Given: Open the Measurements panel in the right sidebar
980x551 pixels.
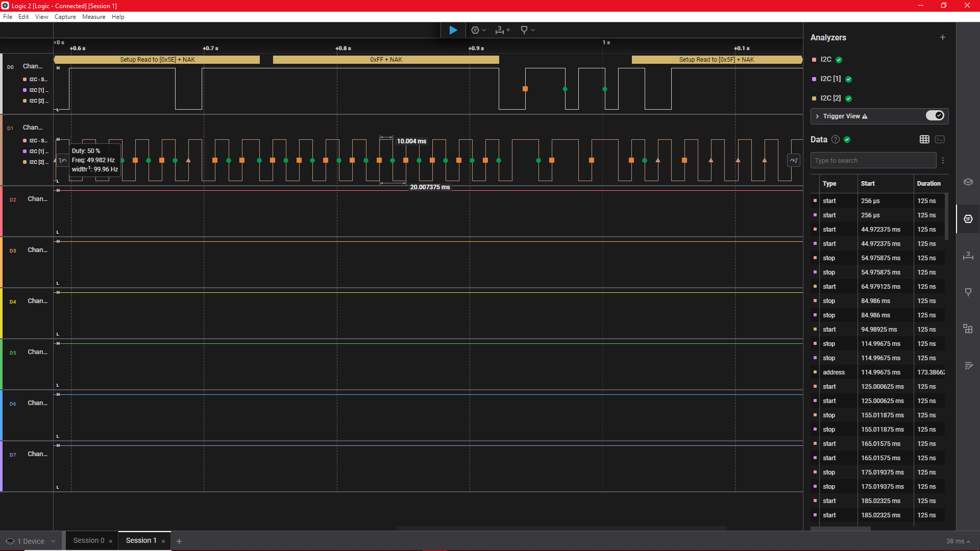Looking at the screenshot, I should click(968, 256).
